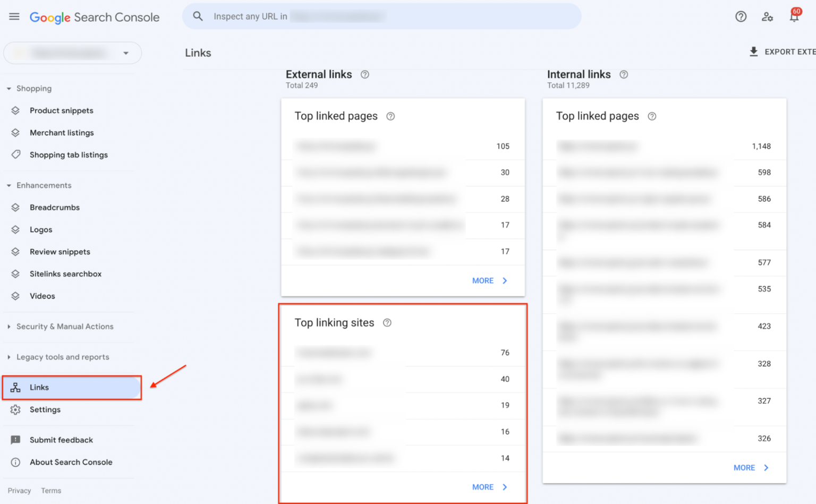Image resolution: width=816 pixels, height=504 pixels.
Task: Open the help question mark icon in top bar
Action: [x=741, y=16]
